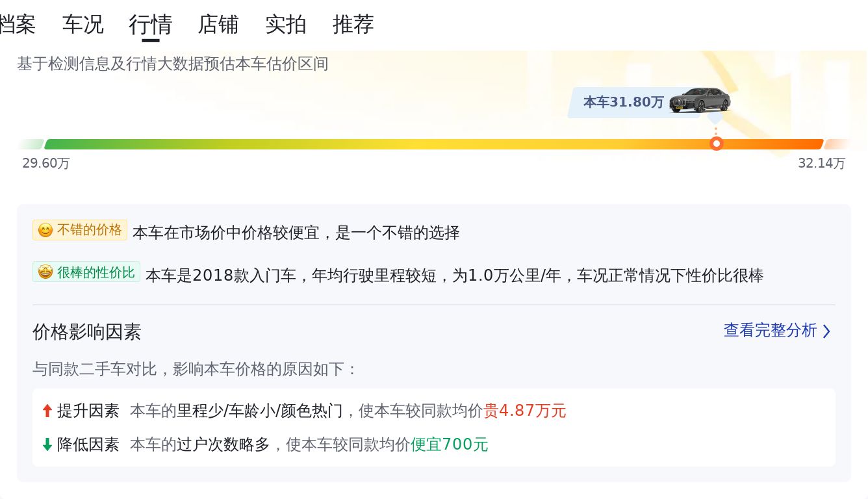Click the 不错的价格 badge
Image resolution: width=868 pixels, height=499 pixels.
tap(80, 230)
